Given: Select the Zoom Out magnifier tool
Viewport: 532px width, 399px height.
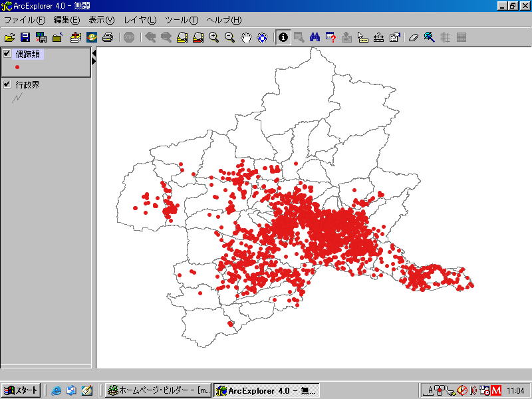Looking at the screenshot, I should (230, 37).
